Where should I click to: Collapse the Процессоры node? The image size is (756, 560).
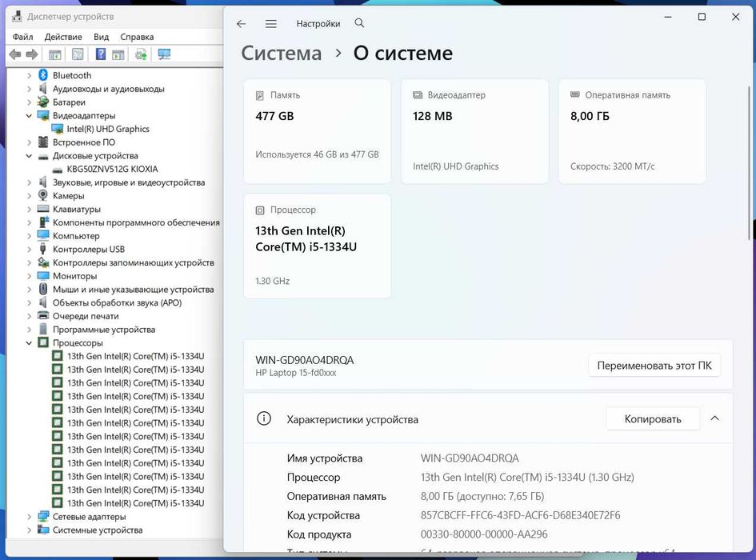point(29,343)
